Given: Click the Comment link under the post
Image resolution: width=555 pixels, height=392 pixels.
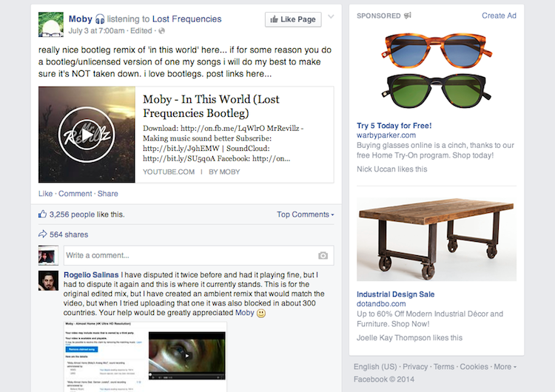Looking at the screenshot, I should tap(75, 194).
